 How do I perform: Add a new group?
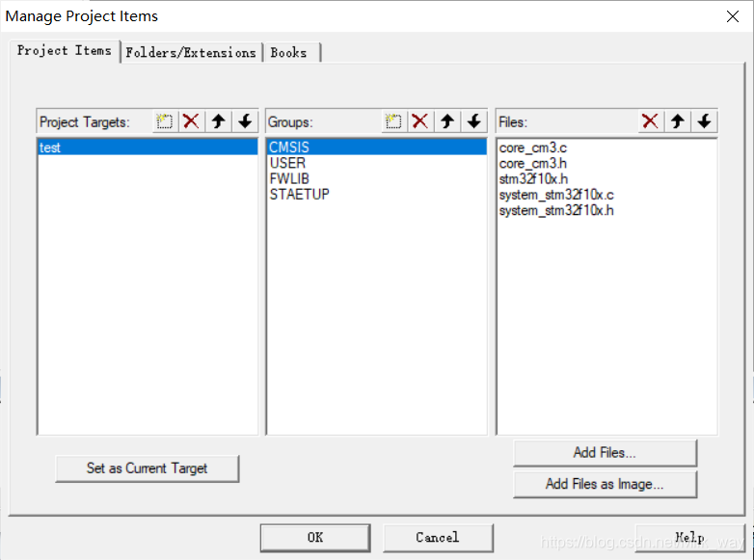click(x=393, y=121)
